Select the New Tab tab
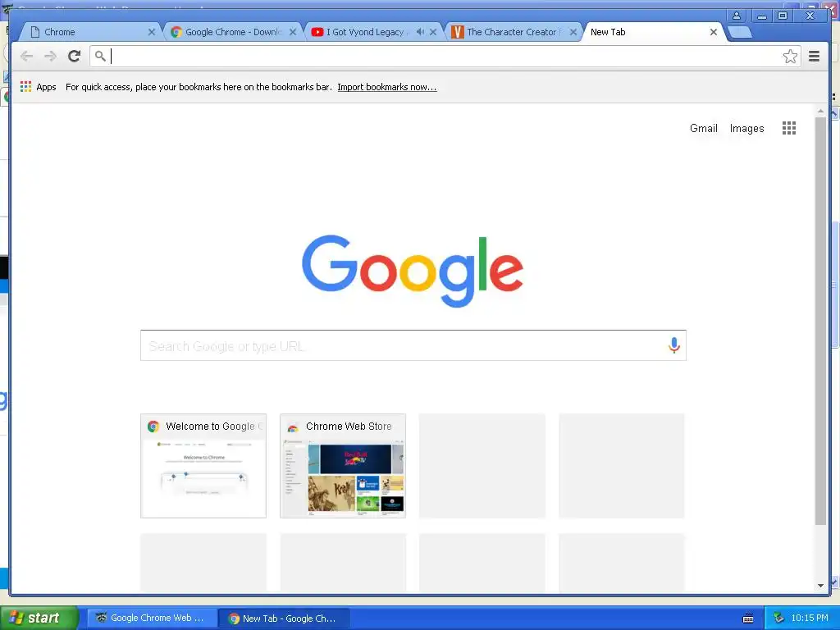The width and height of the screenshot is (840, 630). (x=652, y=32)
